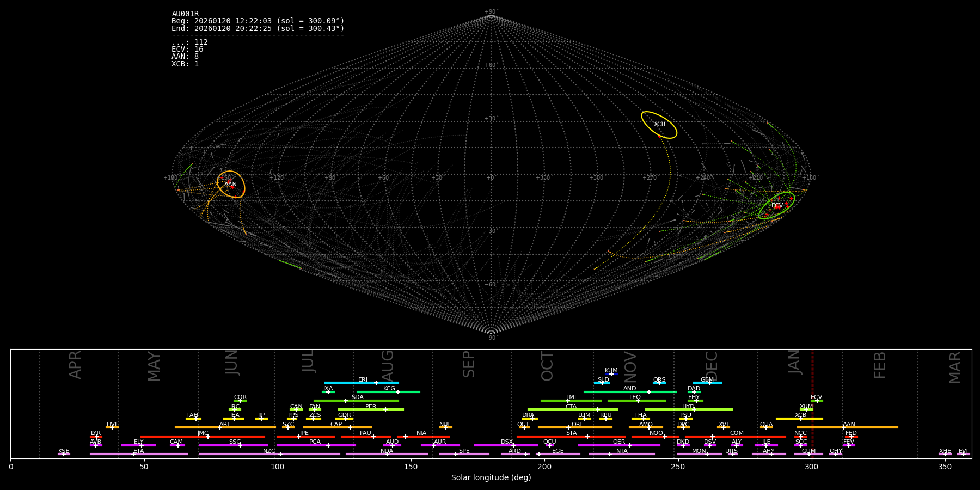
Task: Click the CTA shower bar
Action: [x=573, y=409]
